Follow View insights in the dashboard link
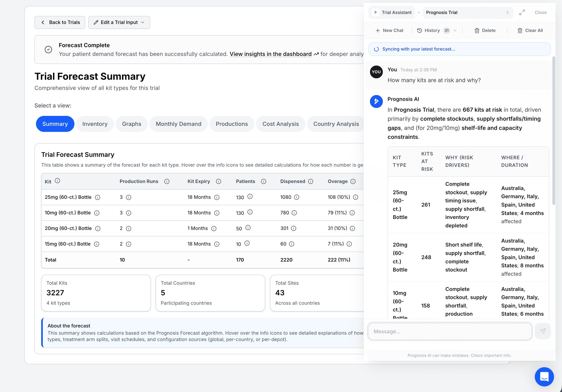This screenshot has width=562, height=392. tap(270, 54)
